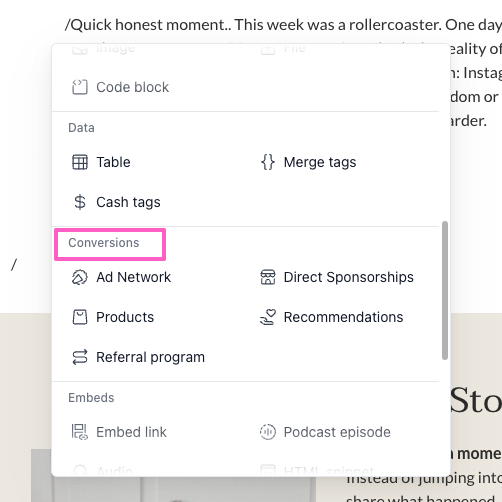
Task: Click the Podcast episode icon
Action: click(x=268, y=432)
